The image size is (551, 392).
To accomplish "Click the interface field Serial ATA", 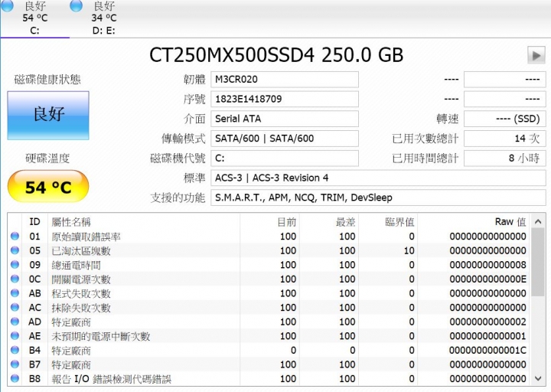I will (x=285, y=119).
